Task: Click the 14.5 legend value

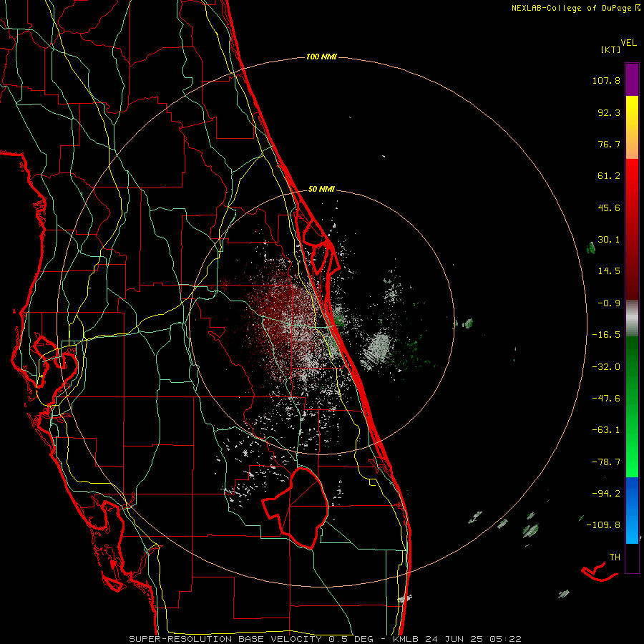Action: (609, 271)
